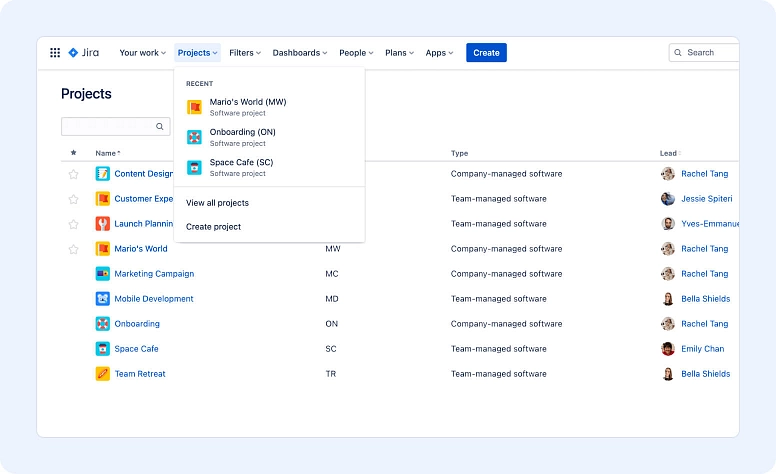Choose View all projects in menu

pyautogui.click(x=217, y=203)
